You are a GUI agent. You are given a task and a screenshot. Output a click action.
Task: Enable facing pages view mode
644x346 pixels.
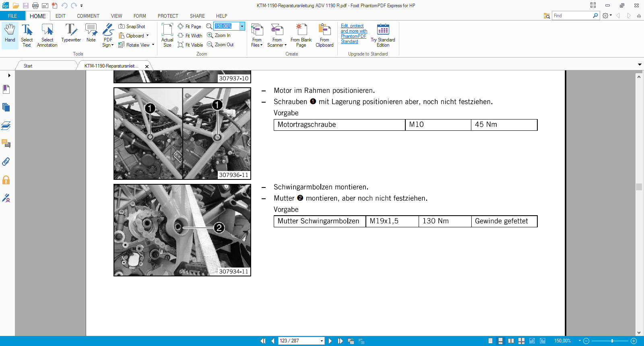click(x=511, y=341)
